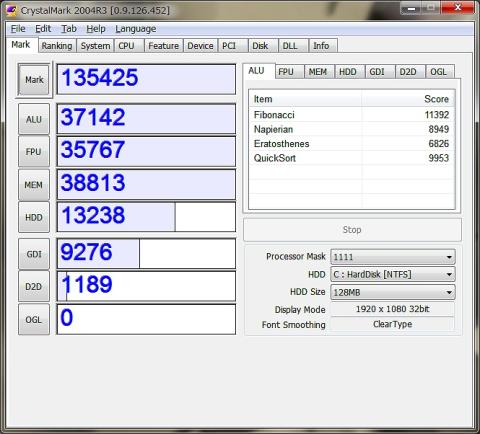Open the Help menu
The width and height of the screenshot is (480, 434).
tap(96, 29)
